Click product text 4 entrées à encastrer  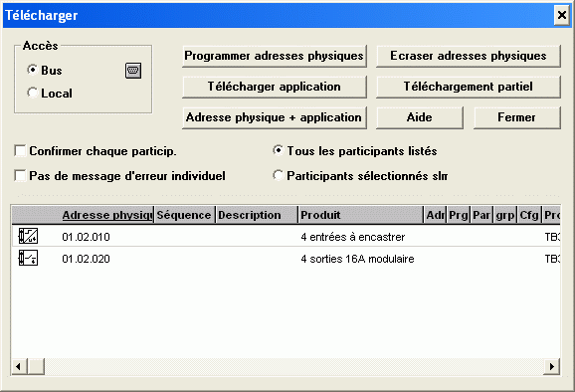click(x=353, y=237)
